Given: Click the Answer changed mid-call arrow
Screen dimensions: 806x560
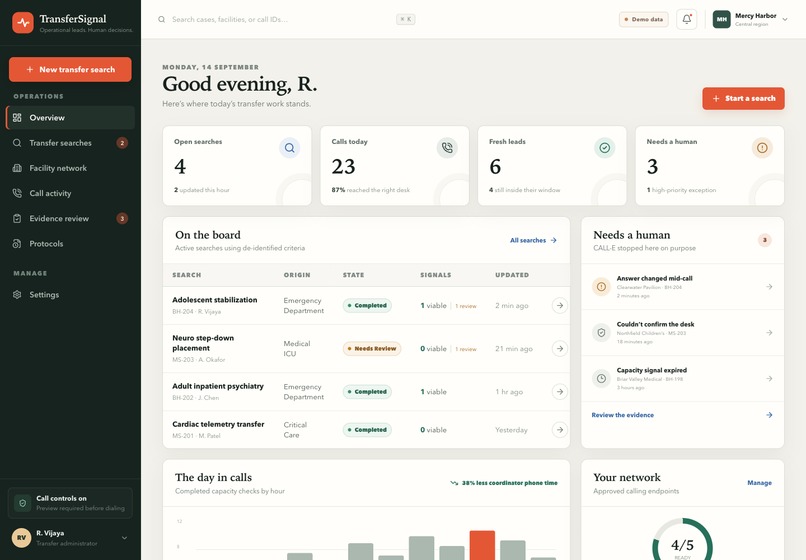Looking at the screenshot, I should pyautogui.click(x=769, y=287).
